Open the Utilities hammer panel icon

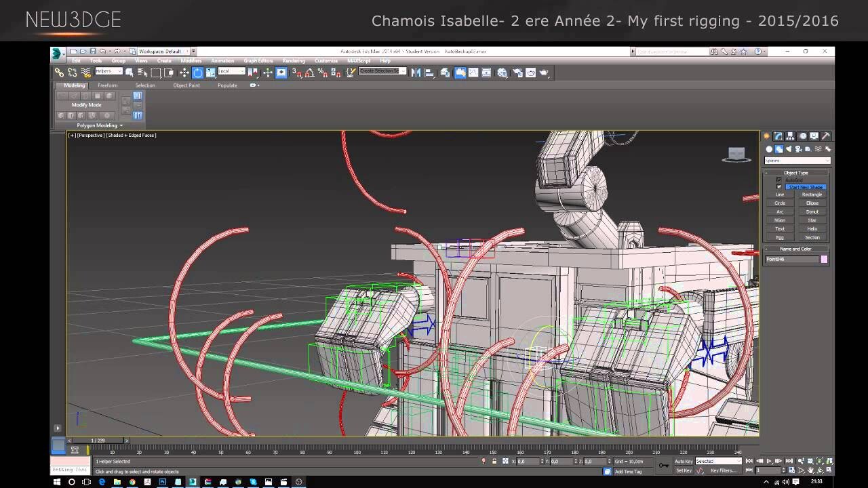826,136
